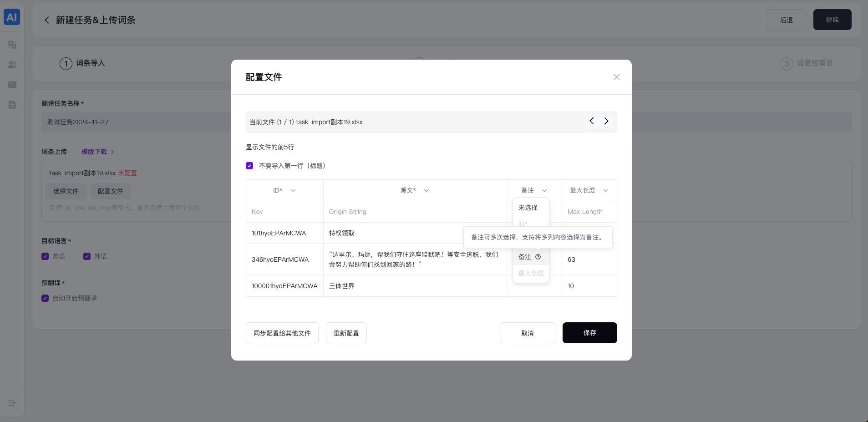Show previous file with left chevron
The width and height of the screenshot is (868, 422).
[591, 121]
